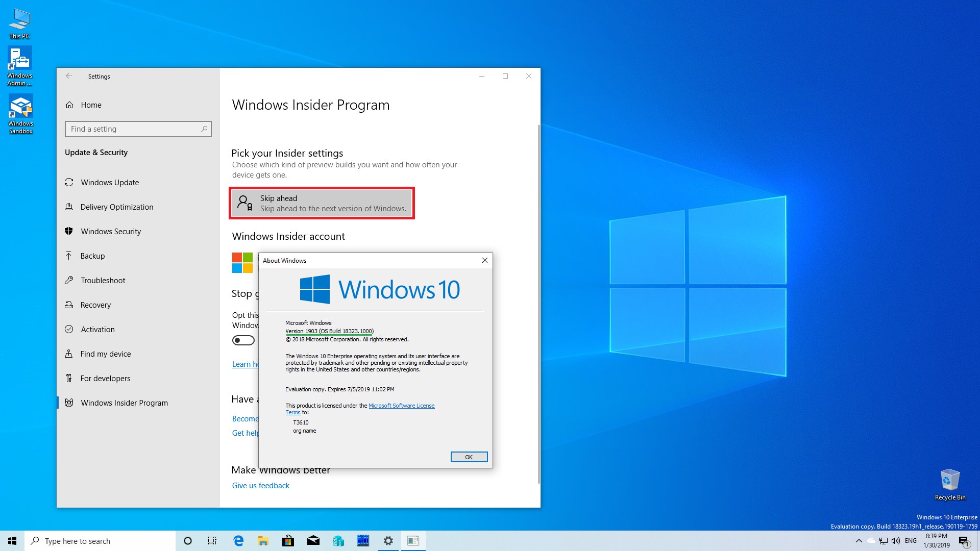The height and width of the screenshot is (551, 980).
Task: Click the Troubleshoot wrench icon
Action: pyautogui.click(x=69, y=280)
